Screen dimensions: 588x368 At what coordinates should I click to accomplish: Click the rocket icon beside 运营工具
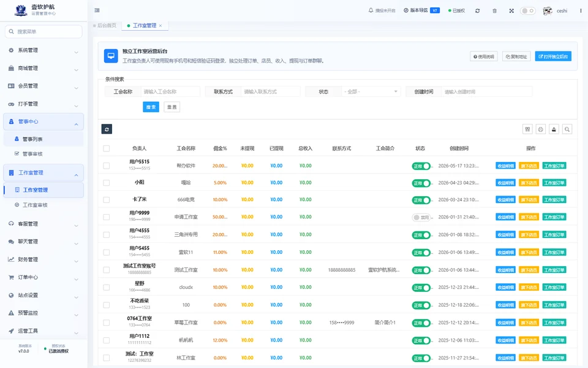tap(11, 331)
